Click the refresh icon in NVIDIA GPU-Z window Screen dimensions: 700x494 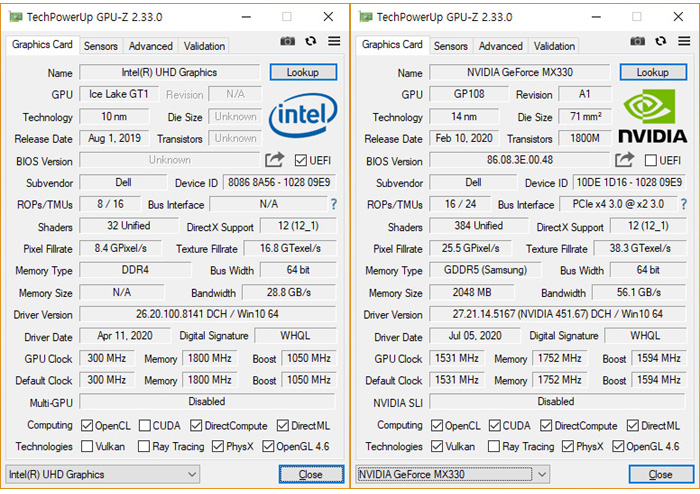pos(661,41)
